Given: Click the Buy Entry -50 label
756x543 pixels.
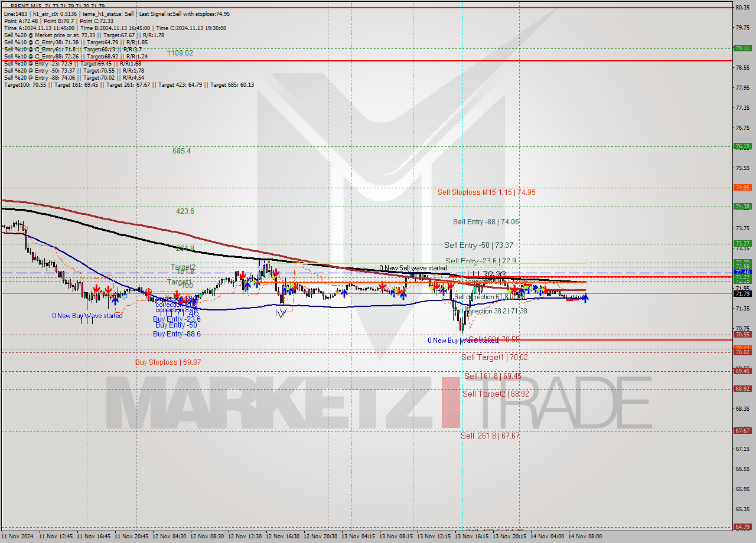Looking at the screenshot, I should (175, 325).
